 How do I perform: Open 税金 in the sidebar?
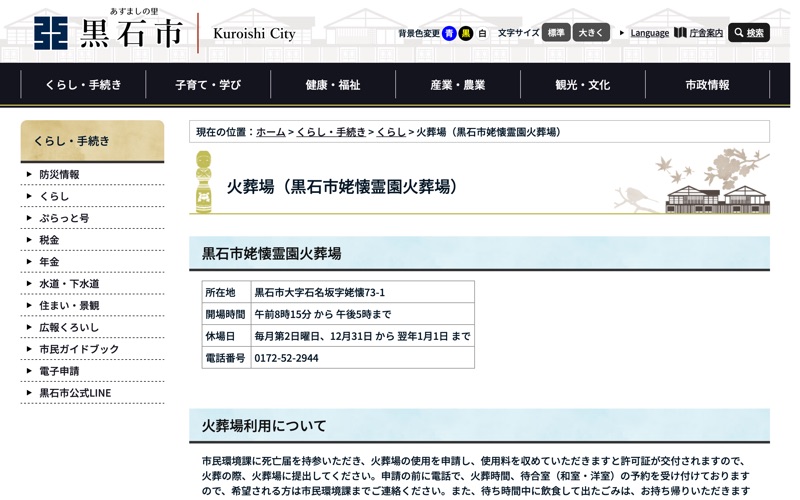(x=49, y=240)
